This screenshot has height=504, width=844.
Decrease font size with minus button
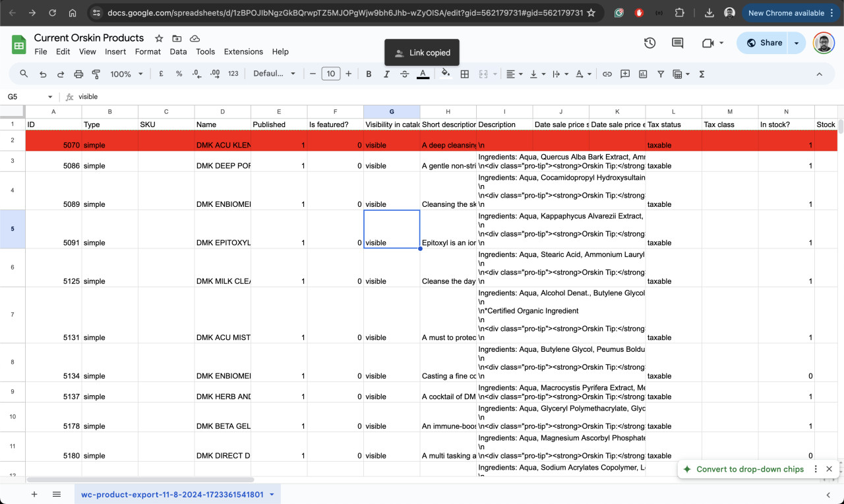click(313, 74)
